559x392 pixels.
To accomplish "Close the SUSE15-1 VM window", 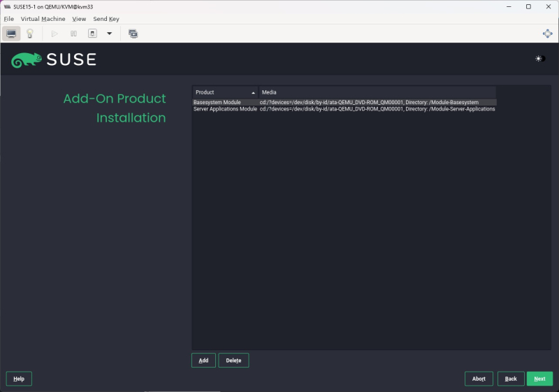I will point(549,7).
